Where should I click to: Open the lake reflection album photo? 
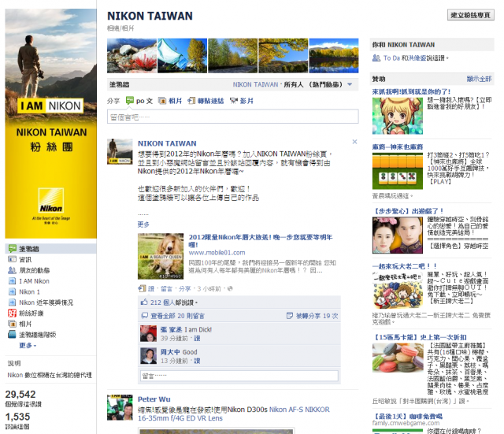(x=334, y=56)
